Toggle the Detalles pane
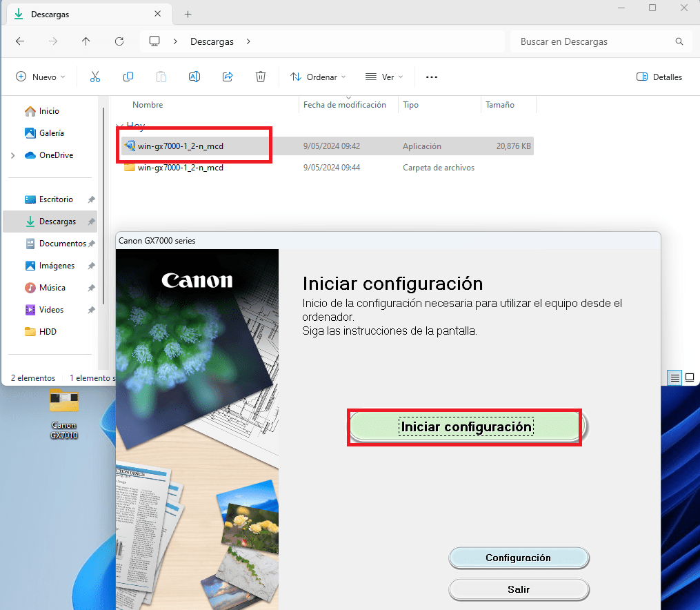The height and width of the screenshot is (610, 700). (x=659, y=77)
